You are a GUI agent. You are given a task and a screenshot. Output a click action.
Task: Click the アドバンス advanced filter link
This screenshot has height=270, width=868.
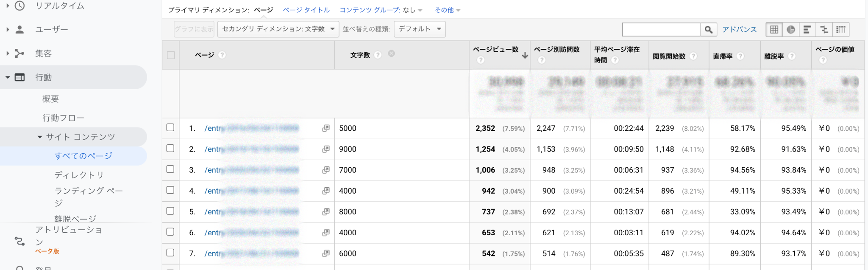[x=739, y=29]
